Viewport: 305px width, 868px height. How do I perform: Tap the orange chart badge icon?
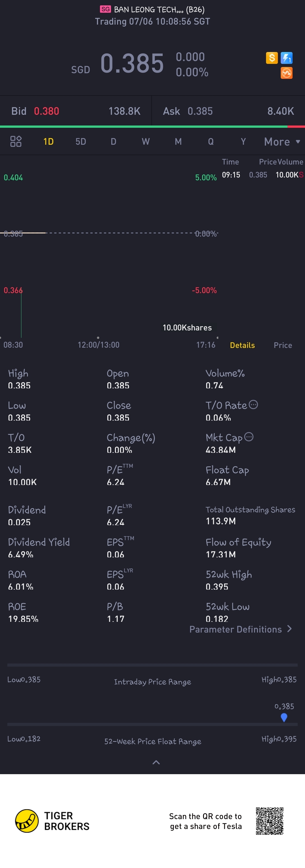point(286,73)
